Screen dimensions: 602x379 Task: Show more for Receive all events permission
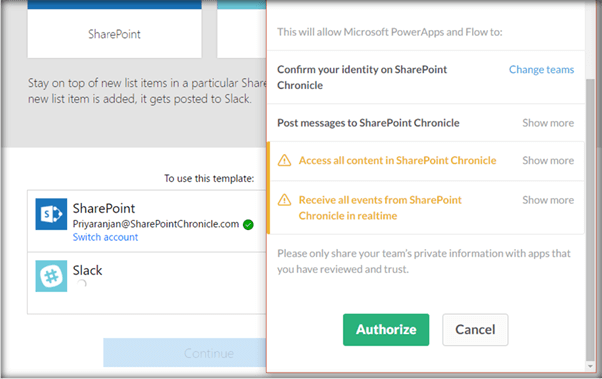point(548,200)
